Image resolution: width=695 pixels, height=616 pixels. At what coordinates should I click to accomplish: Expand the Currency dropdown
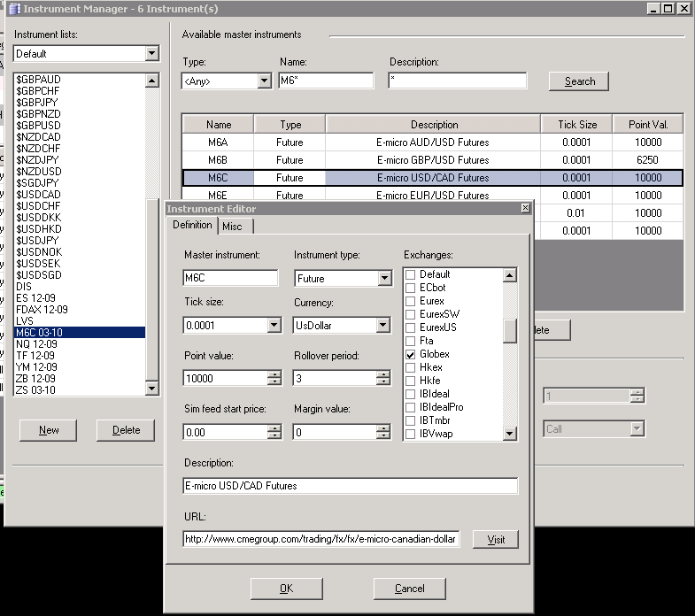(x=384, y=326)
